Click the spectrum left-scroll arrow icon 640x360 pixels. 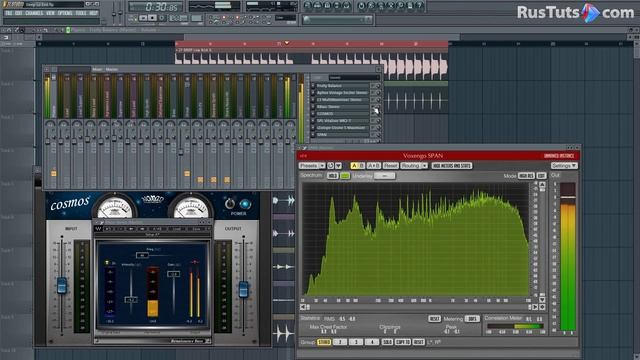pyautogui.click(x=303, y=307)
